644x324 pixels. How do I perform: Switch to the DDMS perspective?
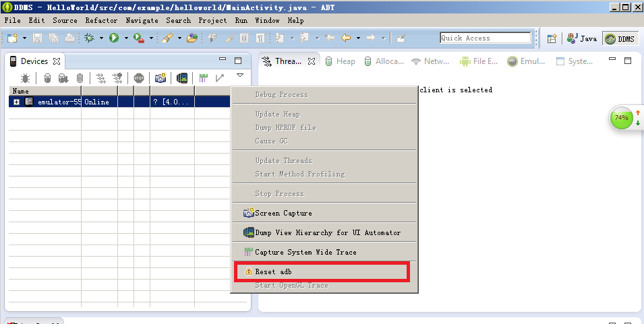tap(620, 38)
